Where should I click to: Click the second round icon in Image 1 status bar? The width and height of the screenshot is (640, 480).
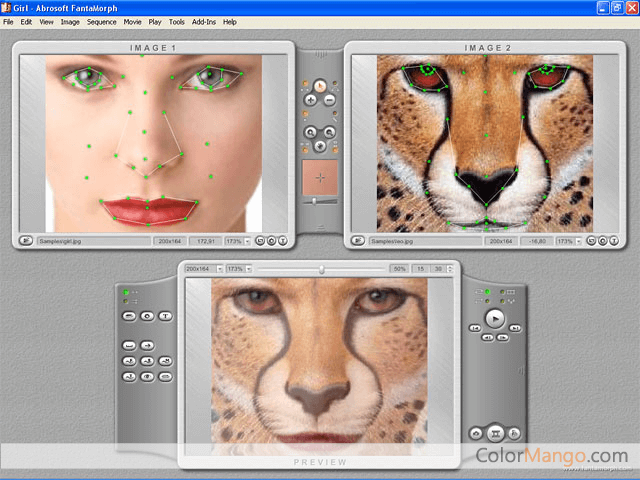click(x=271, y=241)
